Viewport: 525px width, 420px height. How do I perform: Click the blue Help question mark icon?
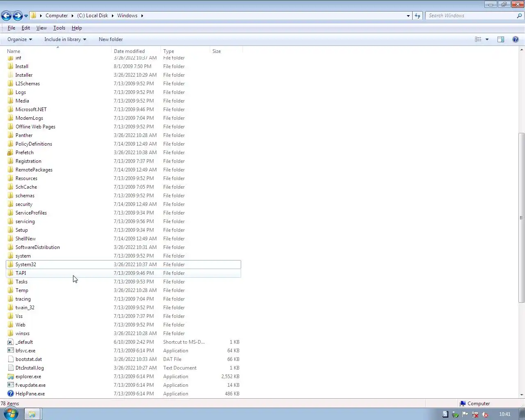(x=516, y=39)
